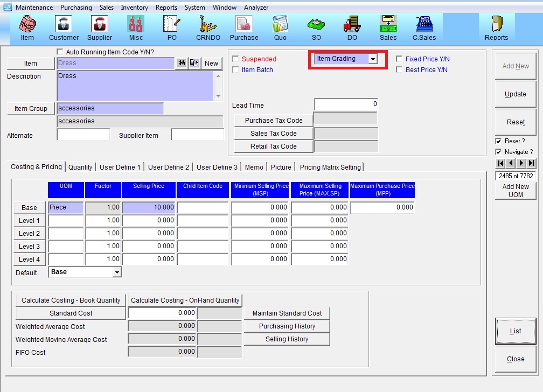Switch to the Pricing Matrix Setting tab

330,167
